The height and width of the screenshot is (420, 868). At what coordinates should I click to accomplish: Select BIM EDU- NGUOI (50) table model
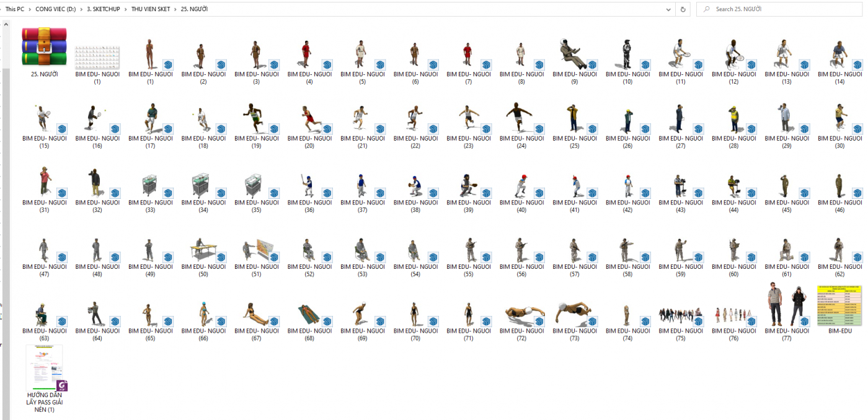tap(203, 249)
